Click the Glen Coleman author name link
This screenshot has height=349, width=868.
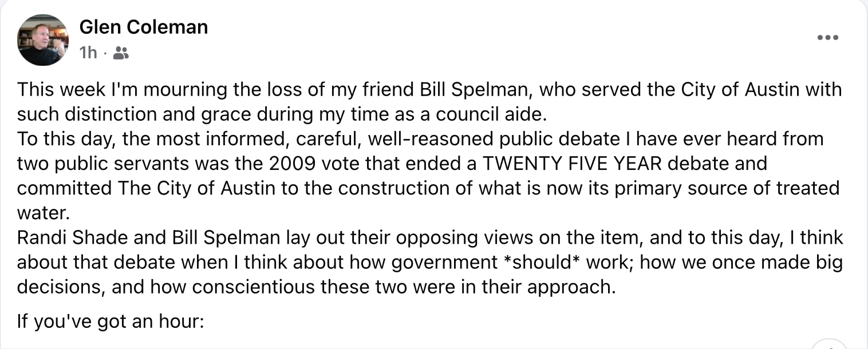[143, 26]
